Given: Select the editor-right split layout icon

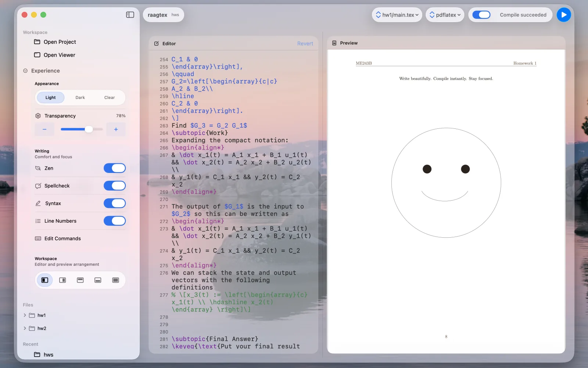Looking at the screenshot, I should click(x=62, y=280).
